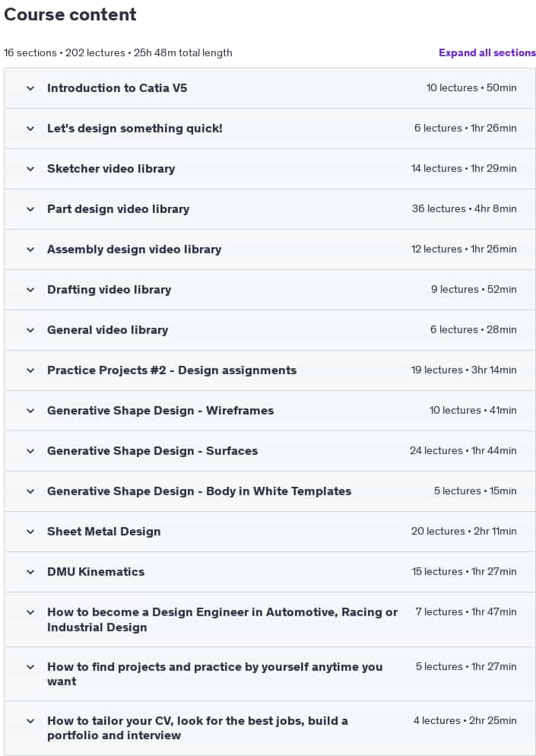Toggle chevron next to Part design video library

point(30,209)
